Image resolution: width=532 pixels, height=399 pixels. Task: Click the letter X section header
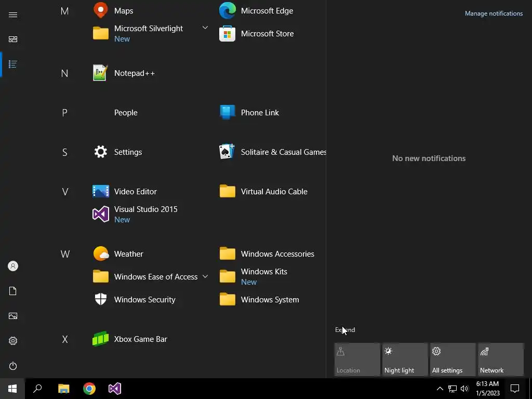coord(65,339)
